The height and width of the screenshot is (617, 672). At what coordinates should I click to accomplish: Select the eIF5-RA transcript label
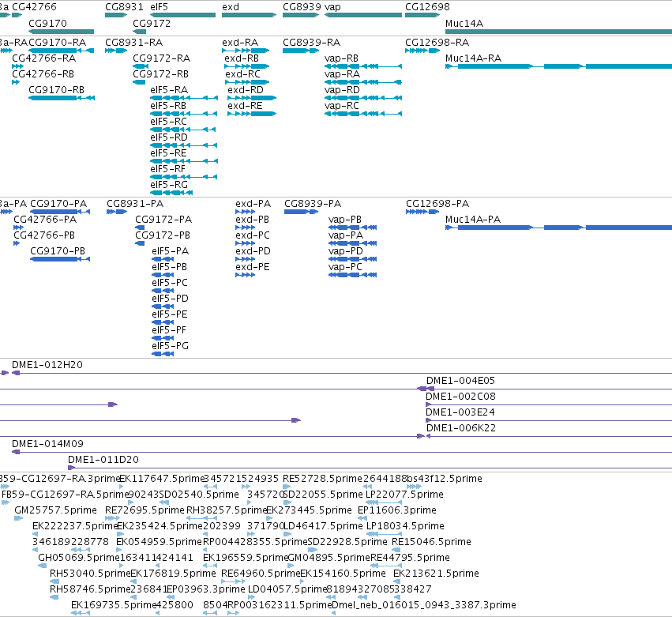(169, 90)
